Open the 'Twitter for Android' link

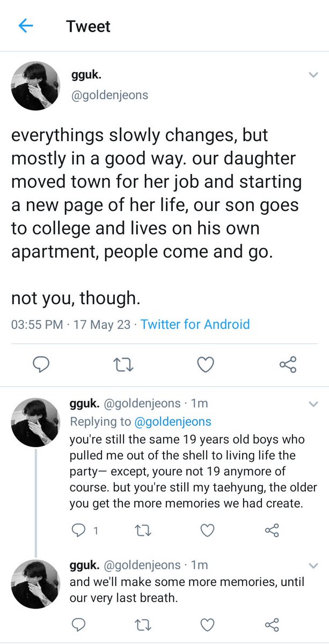coord(195,324)
